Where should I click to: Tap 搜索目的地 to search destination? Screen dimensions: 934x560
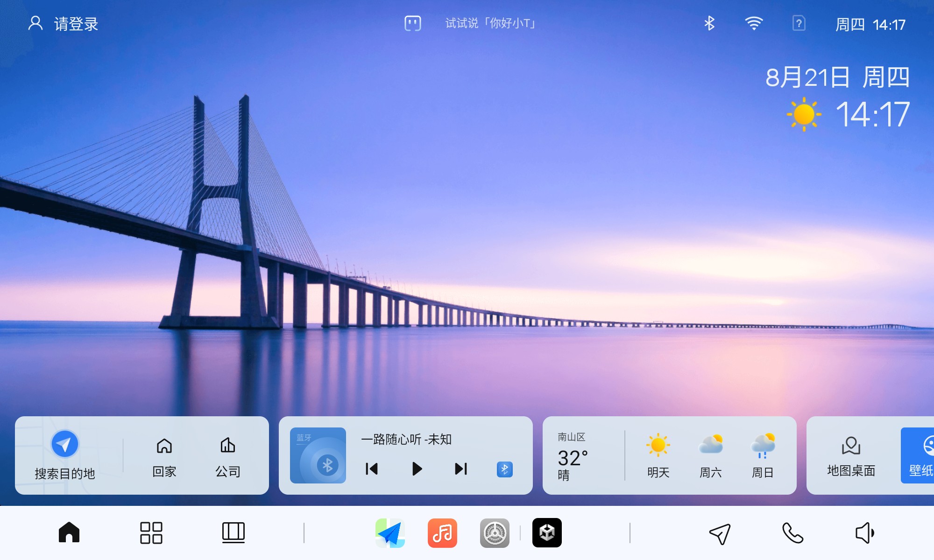[65, 455]
